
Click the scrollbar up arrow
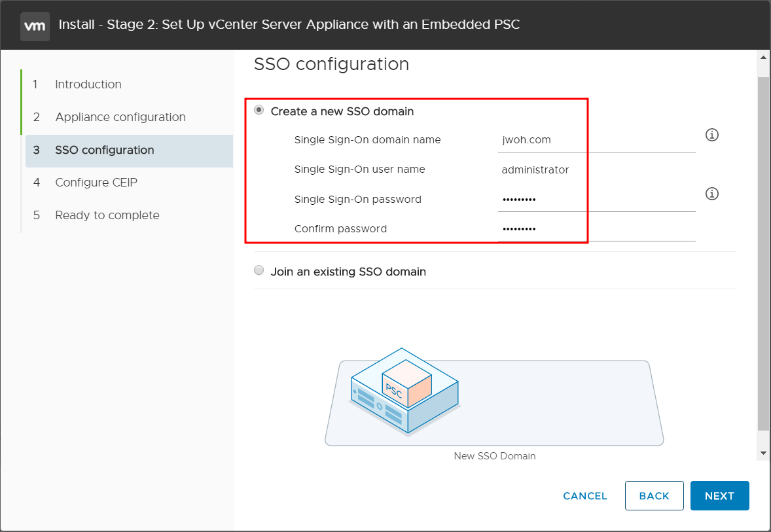pyautogui.click(x=763, y=58)
